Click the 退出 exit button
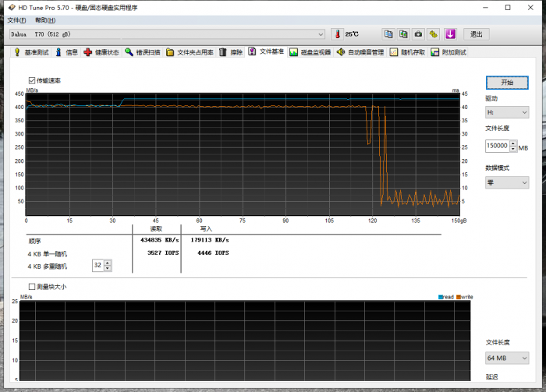 coord(476,34)
